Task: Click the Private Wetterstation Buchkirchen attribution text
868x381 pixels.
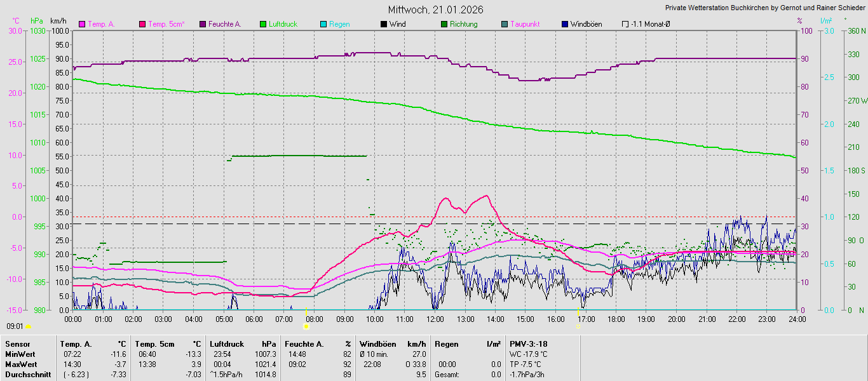Action: (765, 8)
